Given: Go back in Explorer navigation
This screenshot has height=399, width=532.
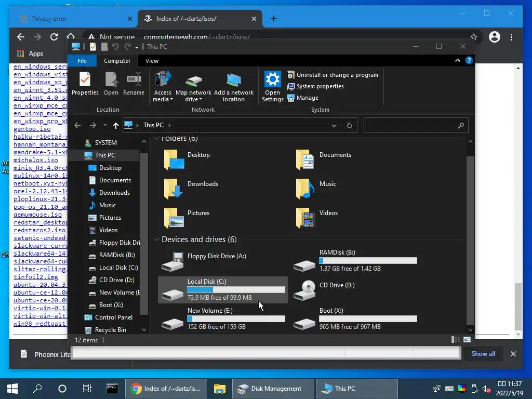Looking at the screenshot, I should tap(77, 125).
